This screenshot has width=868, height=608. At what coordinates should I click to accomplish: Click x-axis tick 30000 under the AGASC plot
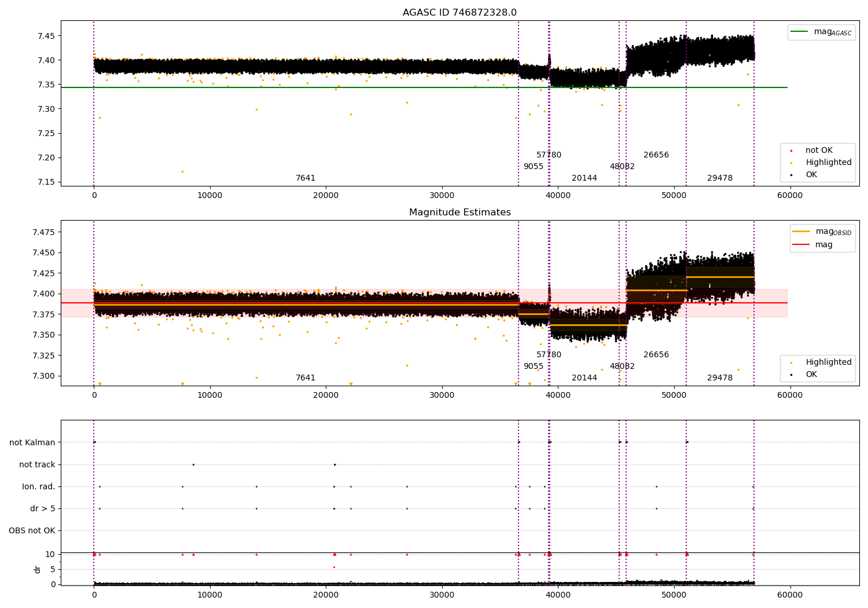(x=442, y=196)
